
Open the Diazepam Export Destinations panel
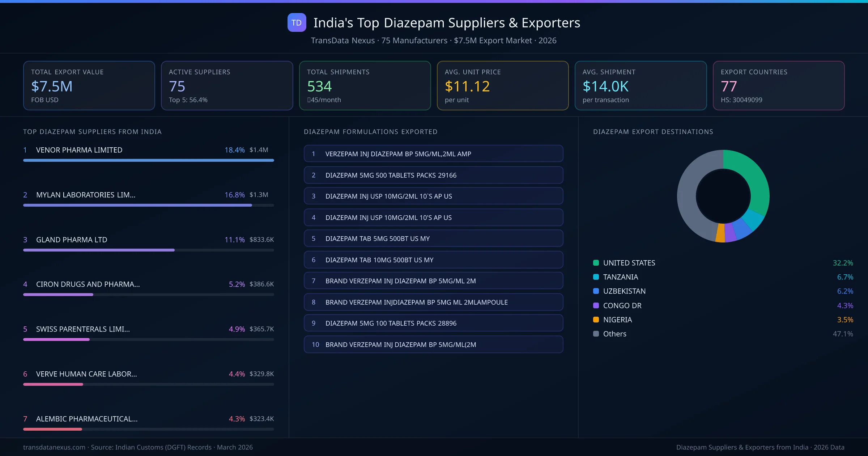click(653, 132)
